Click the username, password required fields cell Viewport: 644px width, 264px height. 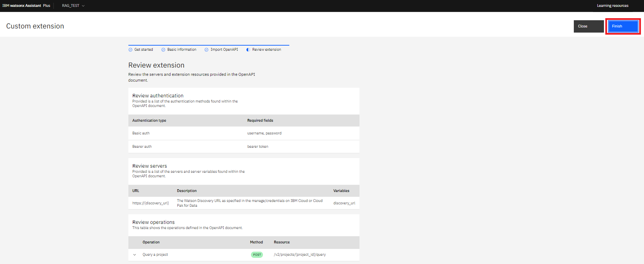264,133
